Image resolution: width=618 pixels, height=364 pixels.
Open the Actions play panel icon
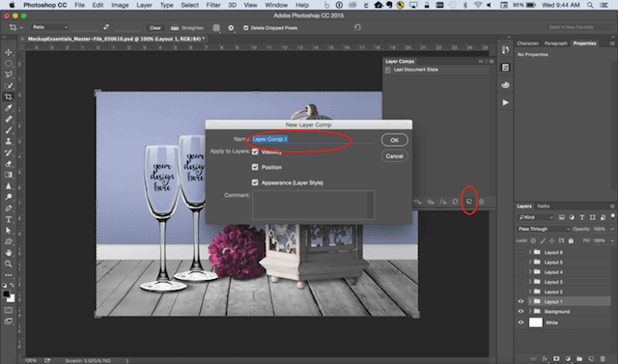coord(505,102)
